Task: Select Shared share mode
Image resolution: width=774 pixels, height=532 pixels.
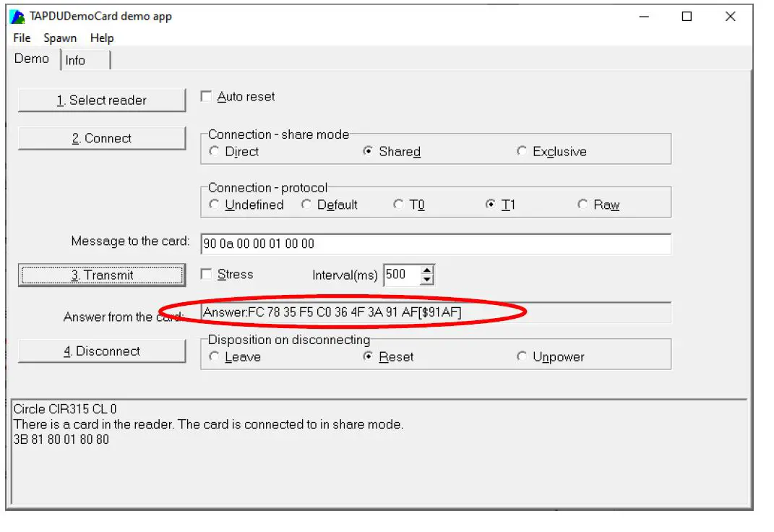Action: coord(368,151)
